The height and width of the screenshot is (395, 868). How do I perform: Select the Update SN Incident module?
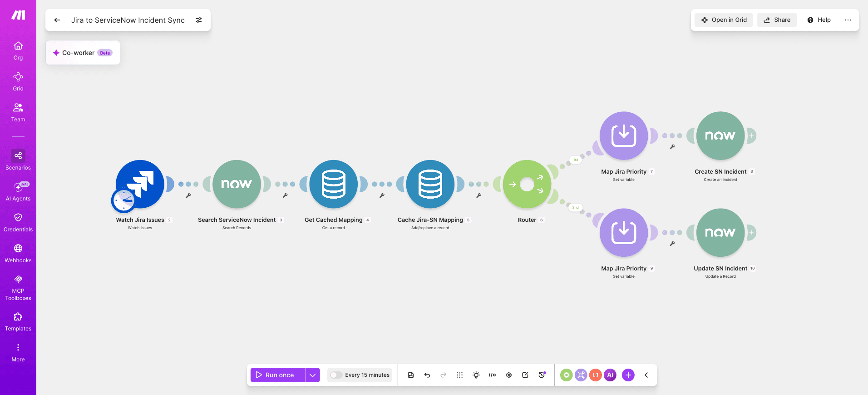tap(720, 232)
